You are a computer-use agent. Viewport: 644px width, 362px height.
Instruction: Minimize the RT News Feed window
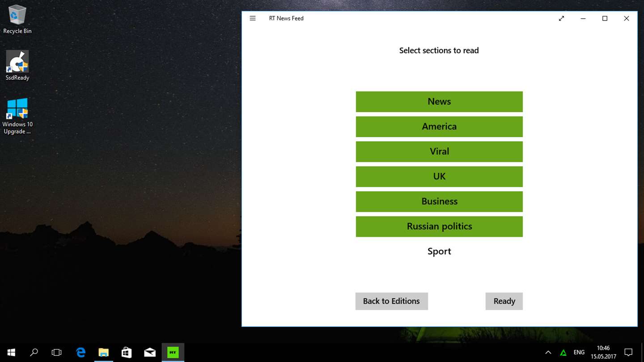click(x=583, y=18)
